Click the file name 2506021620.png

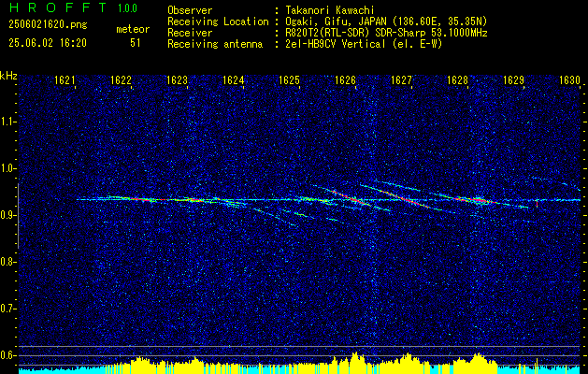[48, 25]
